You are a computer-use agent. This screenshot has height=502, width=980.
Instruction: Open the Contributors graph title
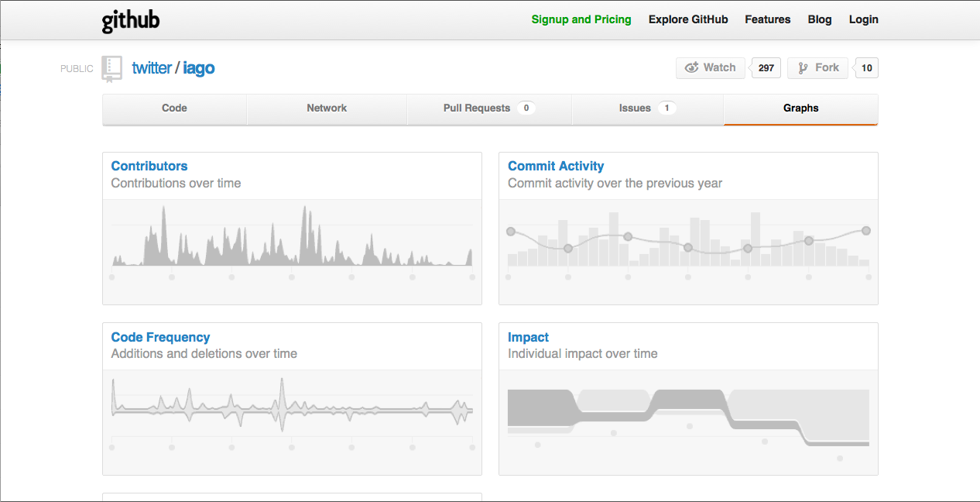pyautogui.click(x=149, y=166)
